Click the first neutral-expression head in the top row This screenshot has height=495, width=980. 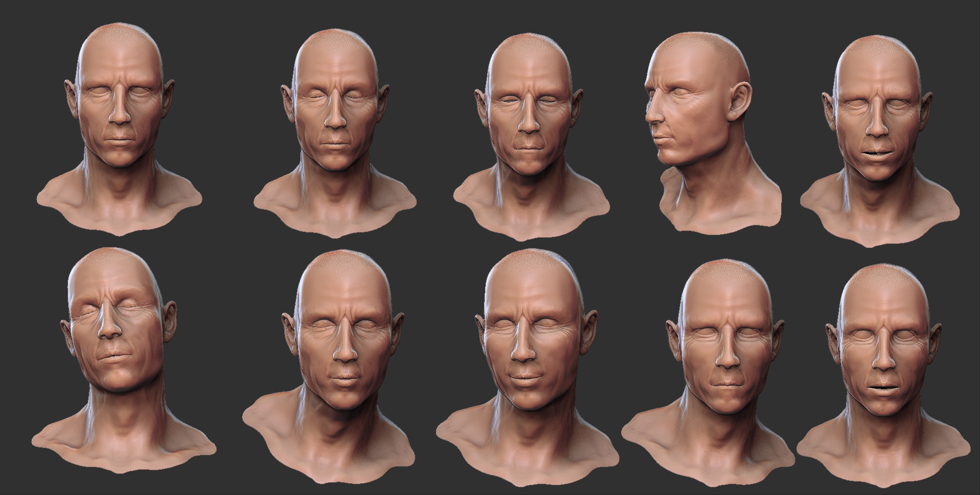120,129
